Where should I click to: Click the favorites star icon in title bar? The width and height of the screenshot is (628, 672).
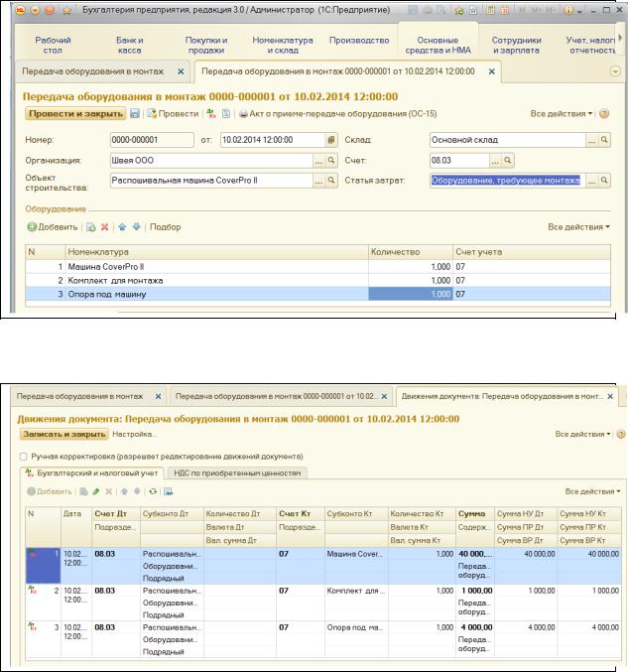point(66,10)
